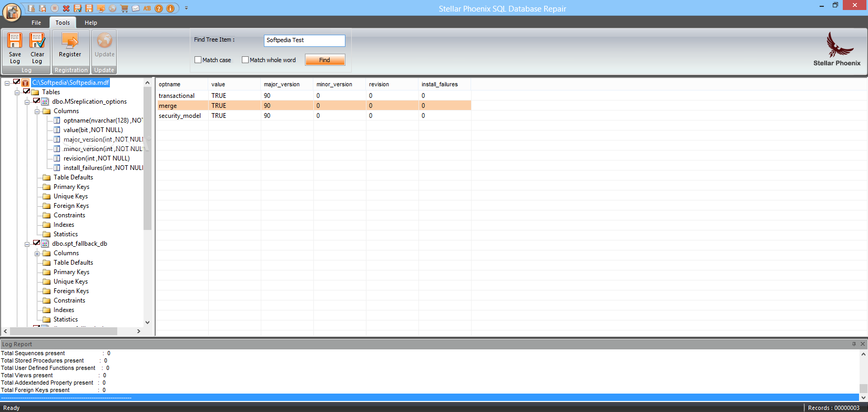Toggle the checkbox for Softpedia.mdf root node
Screen dimensions: 868x412
coord(16,82)
